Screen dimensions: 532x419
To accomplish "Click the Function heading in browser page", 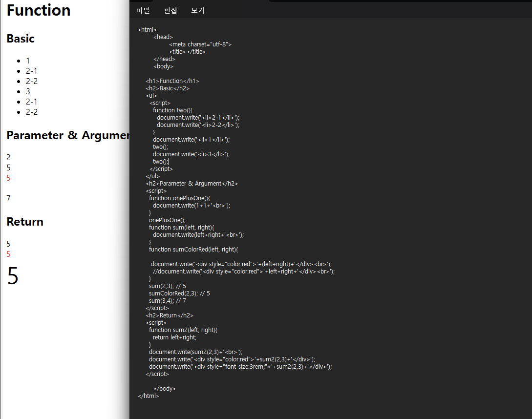I will [x=39, y=10].
